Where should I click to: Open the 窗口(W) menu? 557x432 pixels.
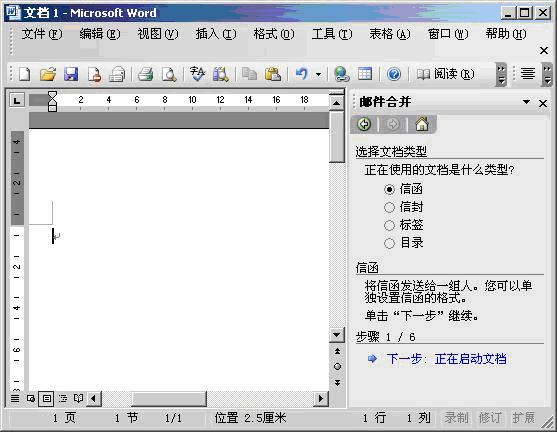click(448, 34)
